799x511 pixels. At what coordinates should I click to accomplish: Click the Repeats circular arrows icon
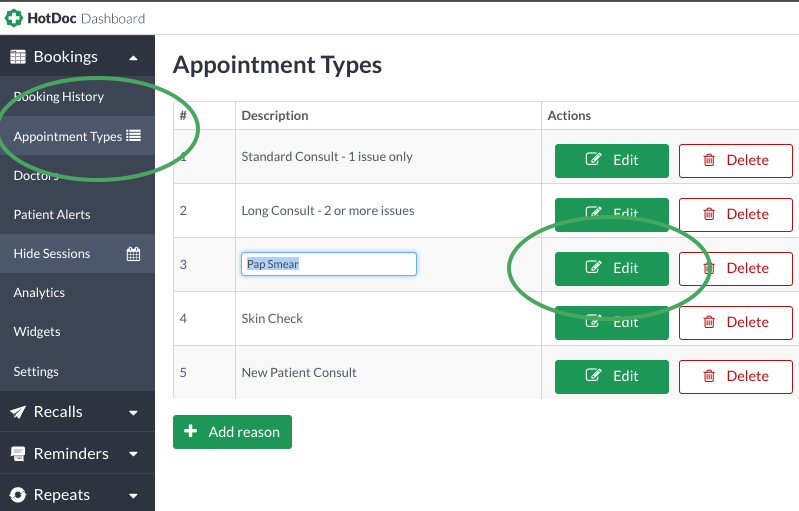point(18,495)
